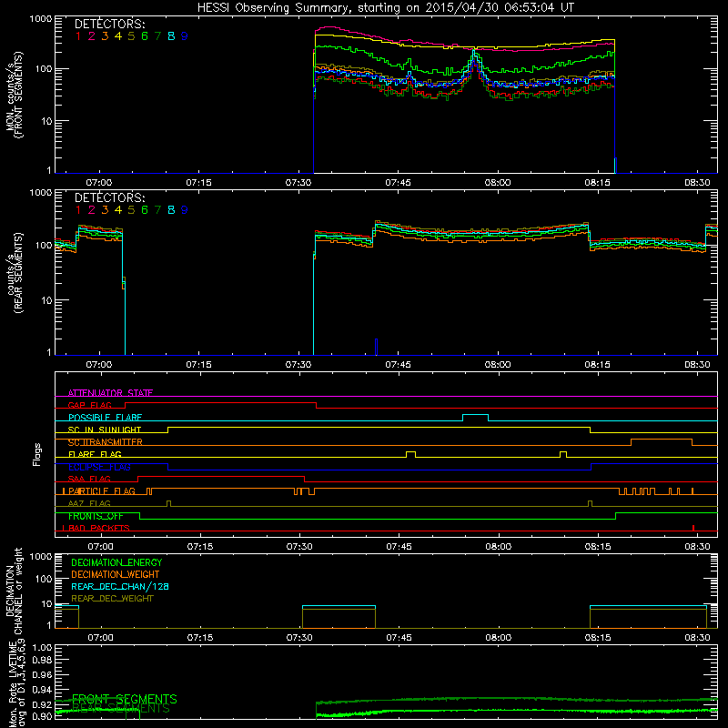
Task: Click the rear segments y-axis title
Action: tap(14, 273)
